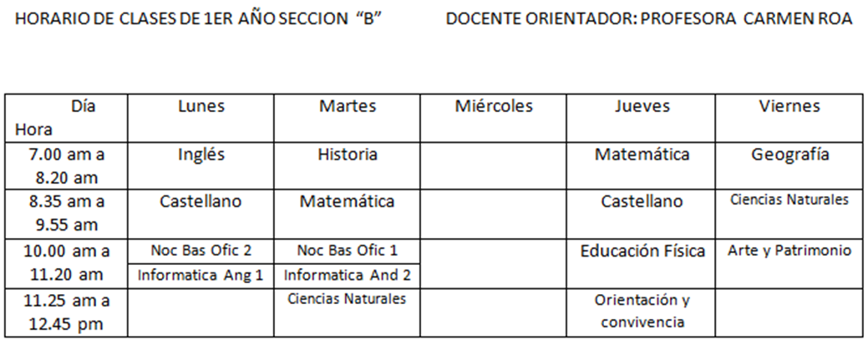Click the Informatica Ang 1 cell
Viewport: 868px width, 340px height.
pos(201,276)
